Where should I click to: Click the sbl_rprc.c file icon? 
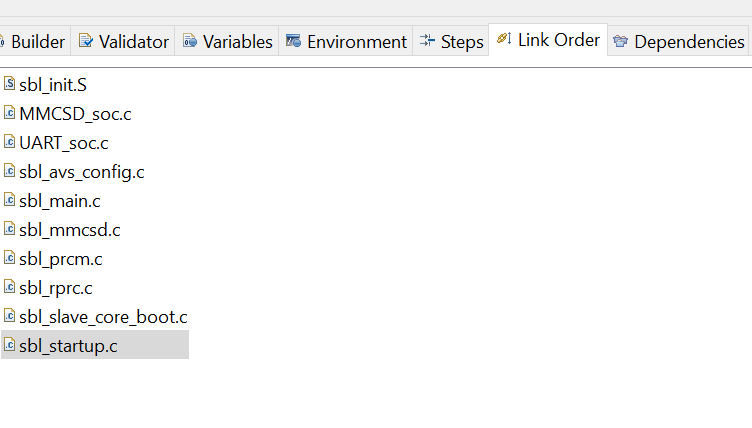[x=9, y=287]
